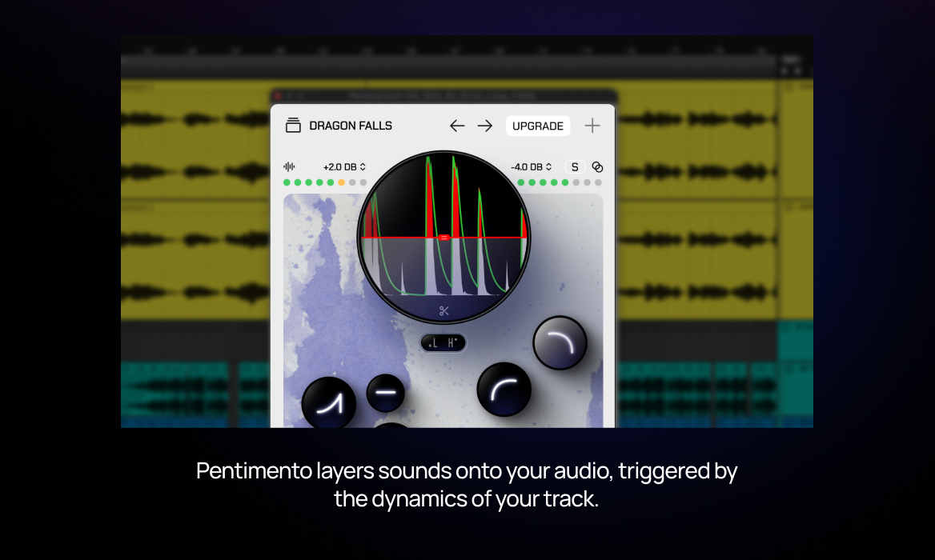Click the UPGRADE button
Image resolution: width=935 pixels, height=560 pixels.
click(x=538, y=126)
